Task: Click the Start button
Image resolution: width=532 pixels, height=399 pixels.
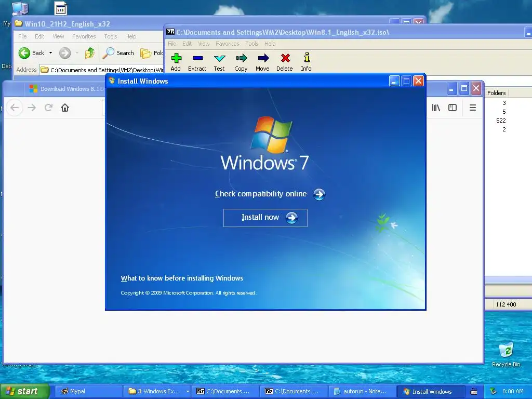Action: click(x=24, y=392)
